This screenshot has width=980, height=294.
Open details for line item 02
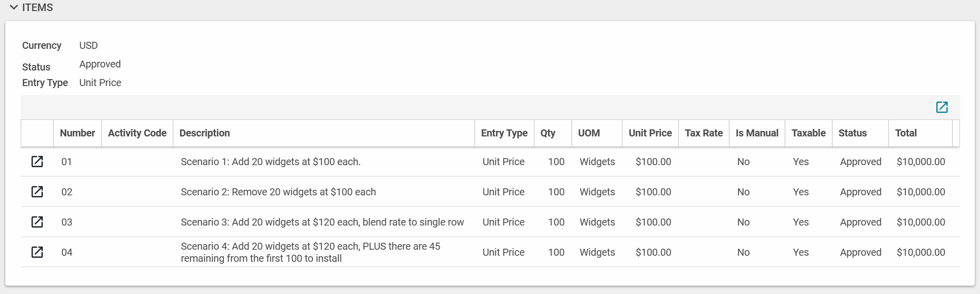[37, 192]
